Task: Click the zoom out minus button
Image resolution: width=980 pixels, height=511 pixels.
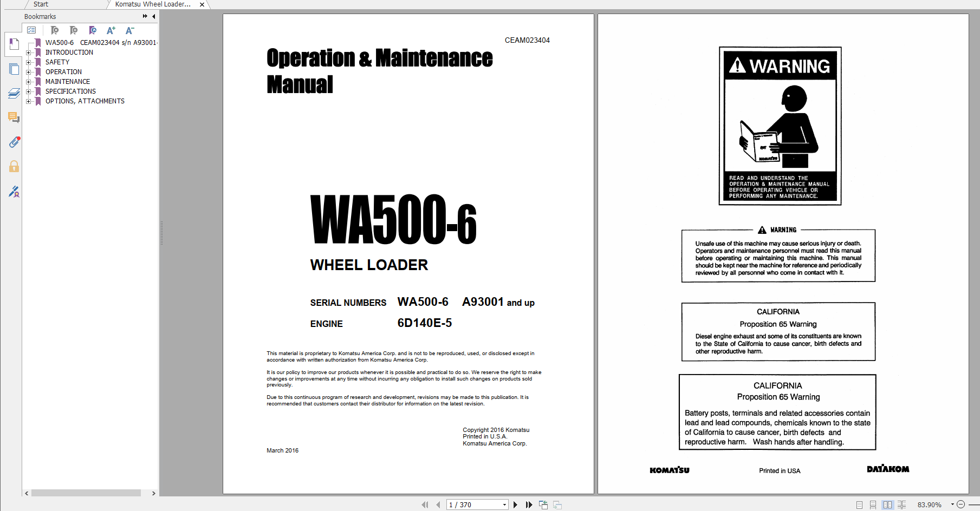Action: click(x=960, y=505)
